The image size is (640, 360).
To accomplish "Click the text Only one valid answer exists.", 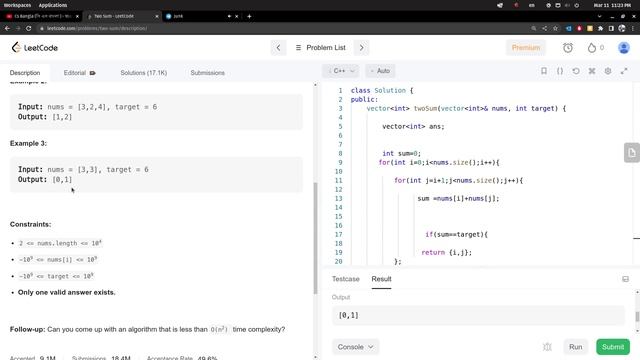I will point(67,292).
